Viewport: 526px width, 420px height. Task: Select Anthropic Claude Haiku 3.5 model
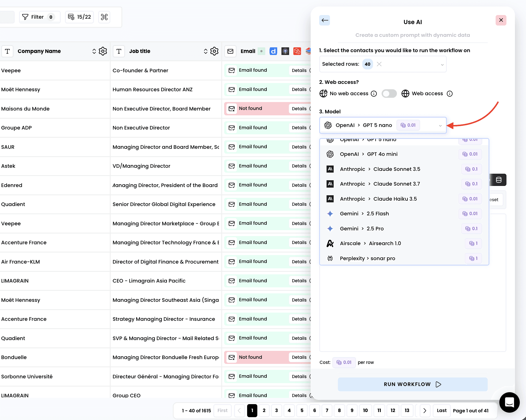pyautogui.click(x=404, y=199)
